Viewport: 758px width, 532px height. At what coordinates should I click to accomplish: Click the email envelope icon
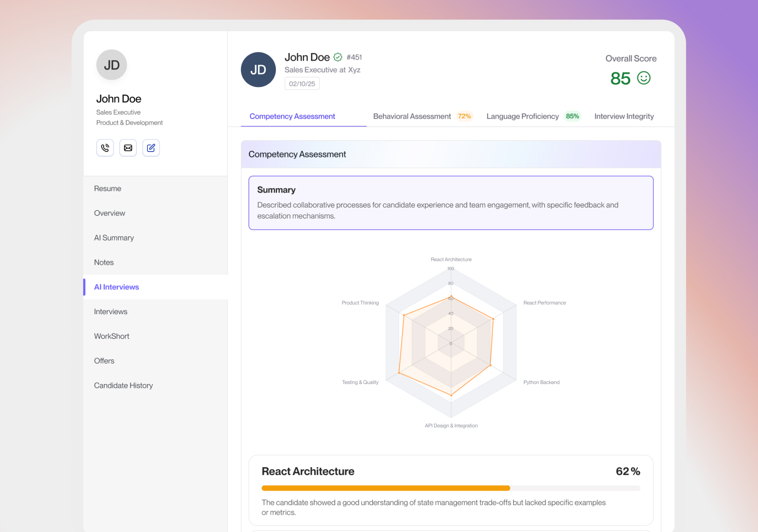click(x=128, y=148)
